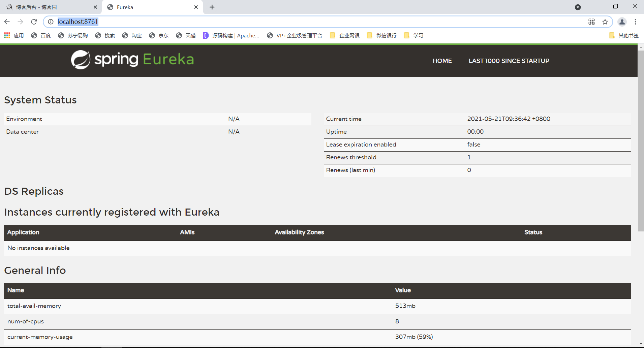This screenshot has height=348, width=644.
Task: Click the System Status heading
Action: [40, 100]
